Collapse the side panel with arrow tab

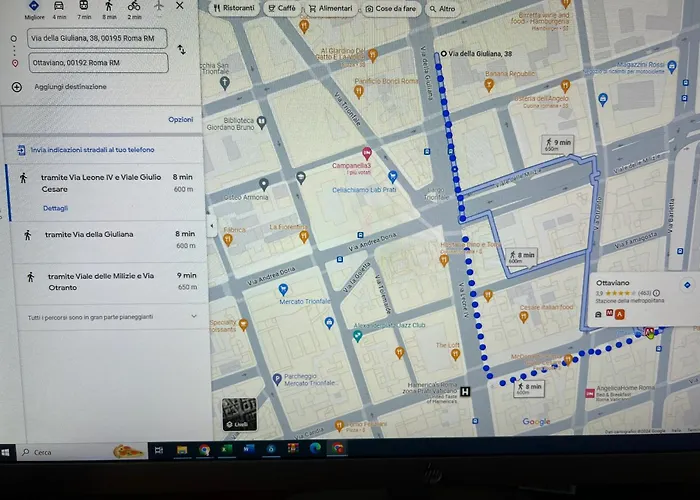pos(212,226)
